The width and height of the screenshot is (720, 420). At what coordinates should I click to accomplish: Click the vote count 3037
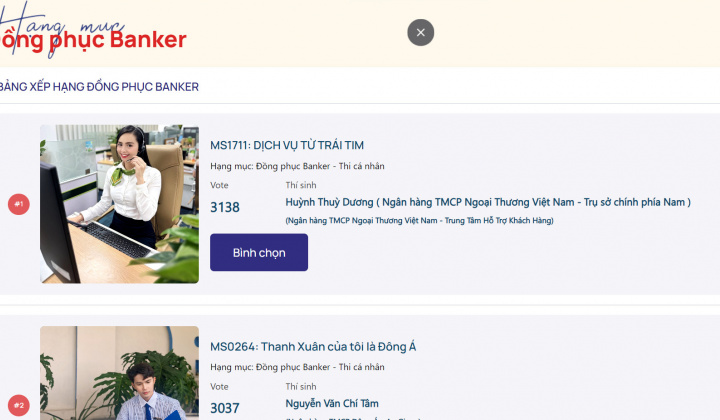(x=225, y=409)
